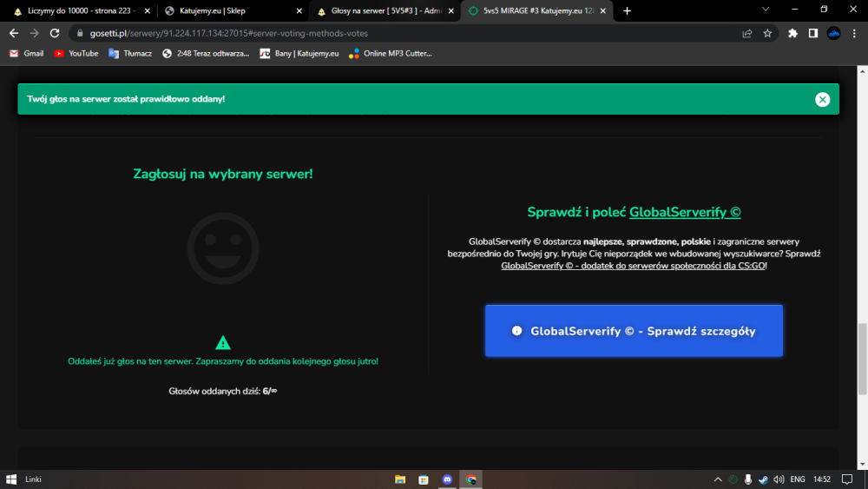Viewport: 868px width, 489px height.
Task: Open the Gmail bookmark
Action: (27, 54)
